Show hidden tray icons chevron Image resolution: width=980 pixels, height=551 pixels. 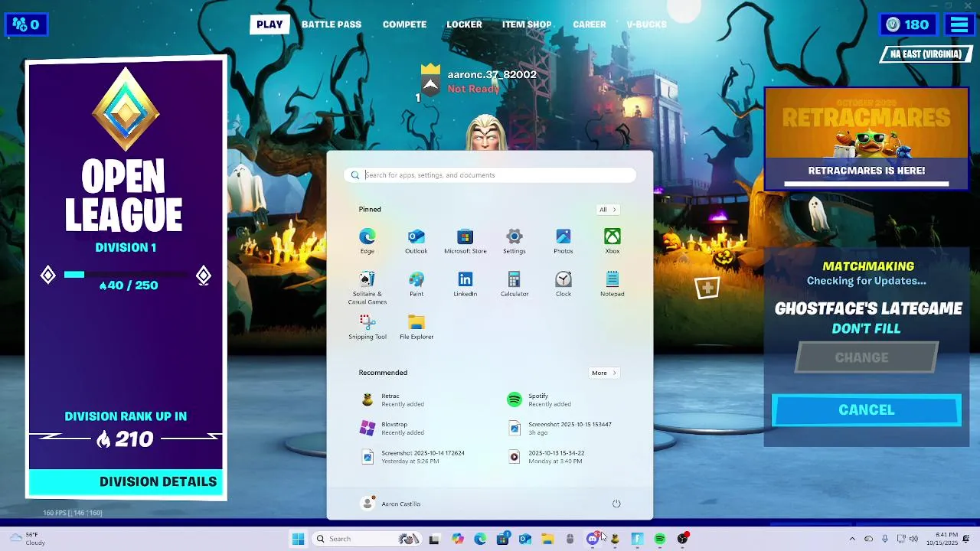pyautogui.click(x=852, y=539)
